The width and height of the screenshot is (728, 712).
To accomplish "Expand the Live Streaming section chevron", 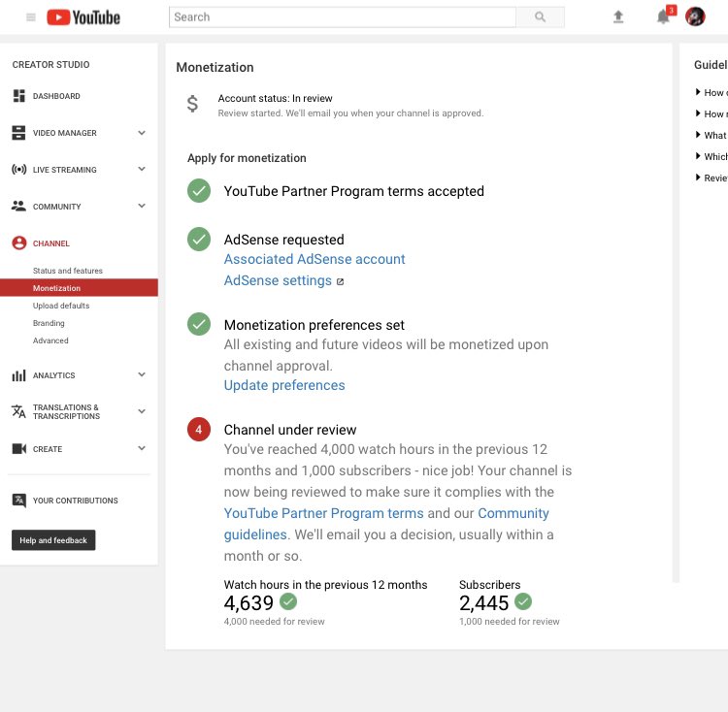I will pyautogui.click(x=142, y=169).
